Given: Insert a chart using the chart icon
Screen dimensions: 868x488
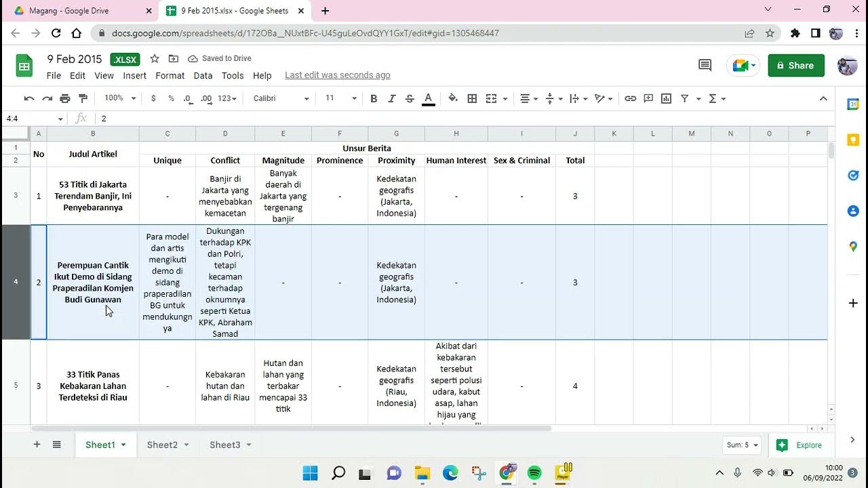Looking at the screenshot, I should 666,98.
